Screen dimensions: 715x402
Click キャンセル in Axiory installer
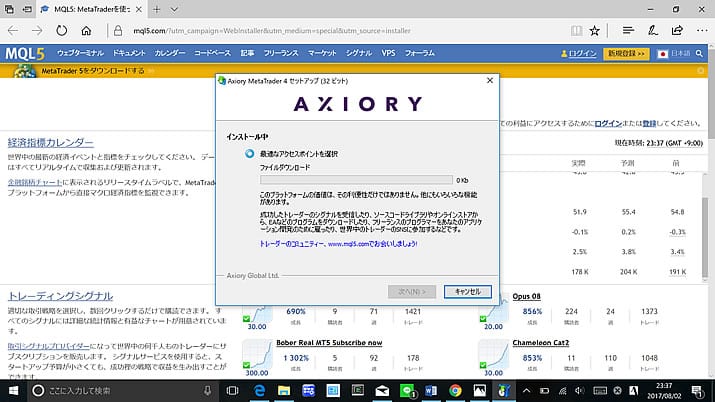point(468,292)
